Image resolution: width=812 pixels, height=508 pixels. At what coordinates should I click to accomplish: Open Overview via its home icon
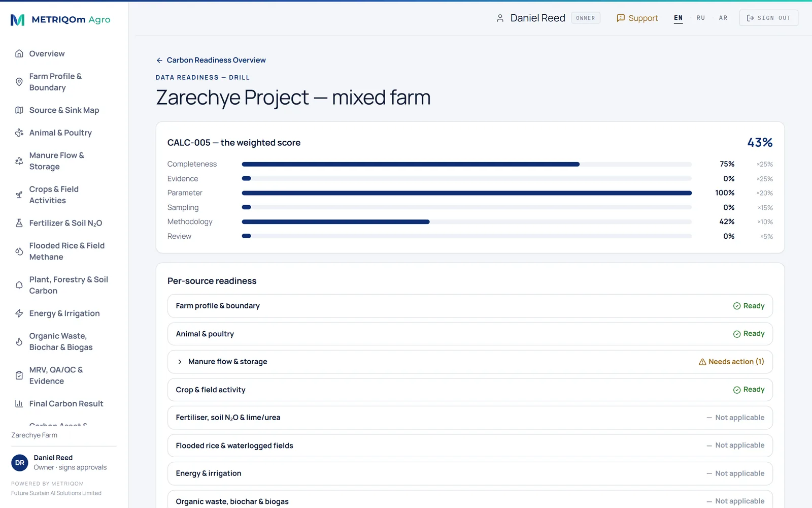click(x=19, y=53)
